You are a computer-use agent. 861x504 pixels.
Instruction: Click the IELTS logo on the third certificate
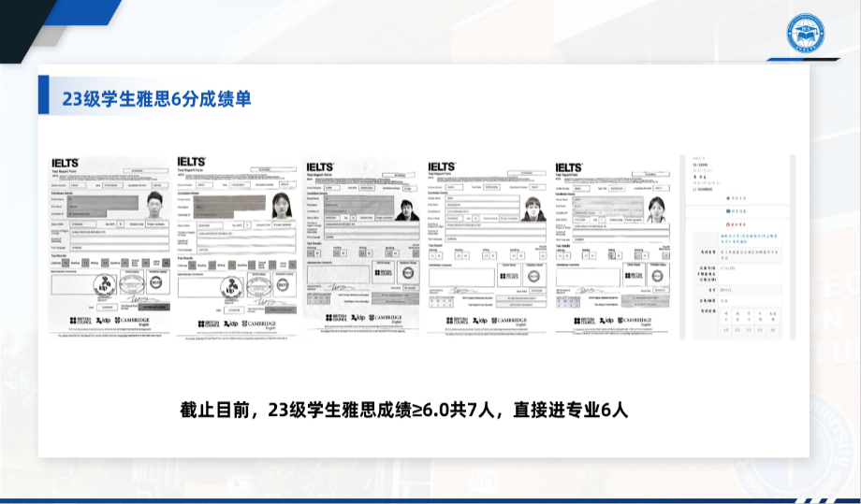pyautogui.click(x=320, y=166)
